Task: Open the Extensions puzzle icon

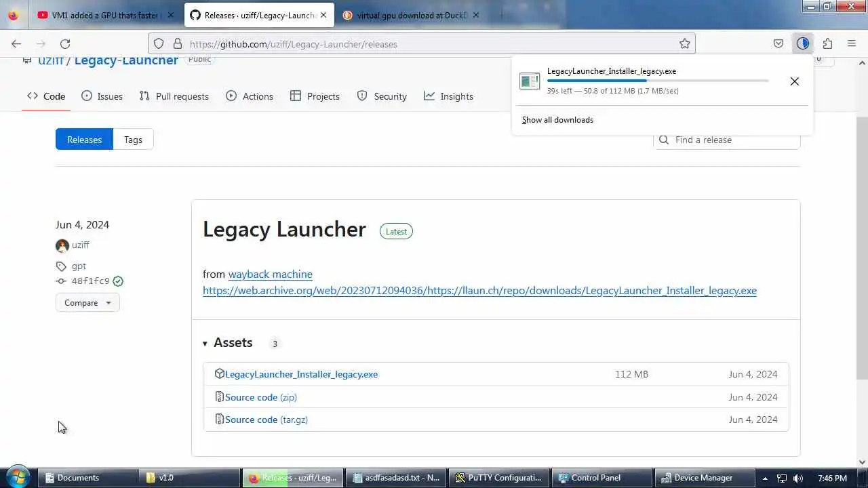Action: coord(827,44)
